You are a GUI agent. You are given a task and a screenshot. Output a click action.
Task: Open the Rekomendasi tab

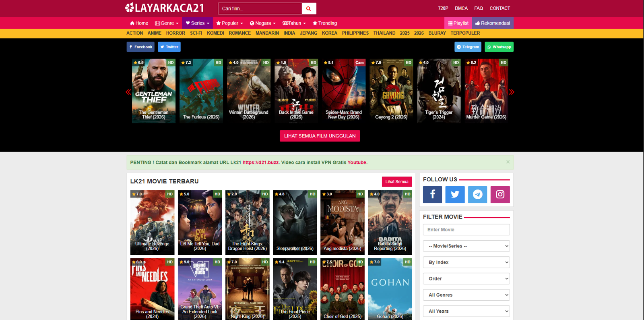click(x=493, y=23)
